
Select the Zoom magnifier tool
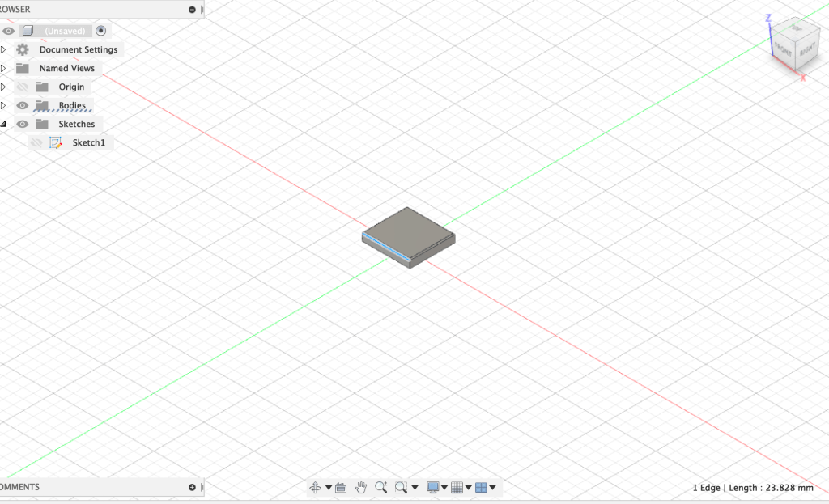click(380, 487)
